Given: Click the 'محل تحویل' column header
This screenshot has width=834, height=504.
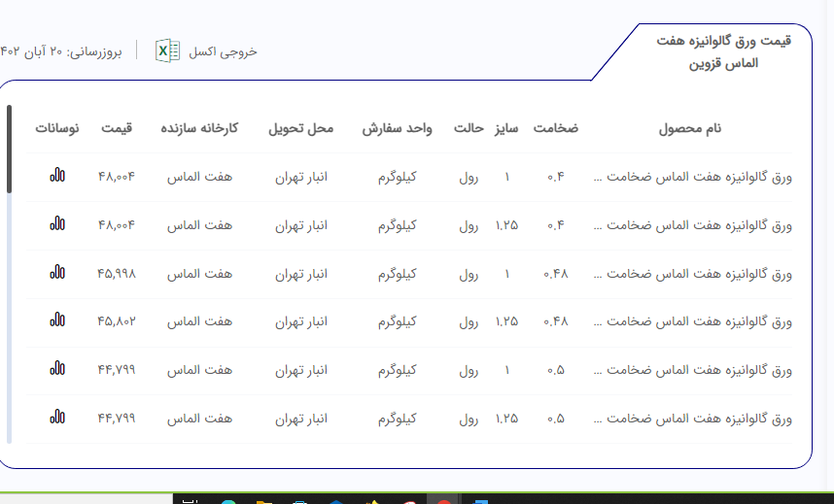Looking at the screenshot, I should pos(300,128).
